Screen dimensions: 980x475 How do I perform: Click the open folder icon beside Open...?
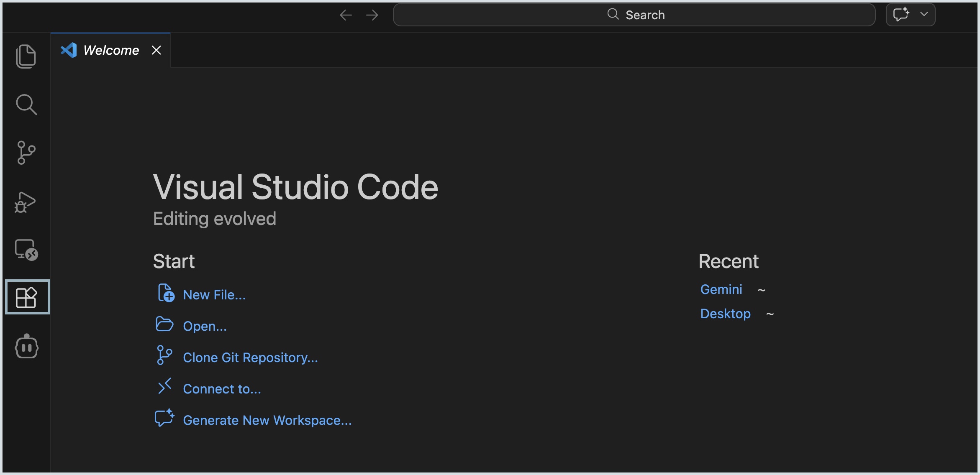click(164, 324)
